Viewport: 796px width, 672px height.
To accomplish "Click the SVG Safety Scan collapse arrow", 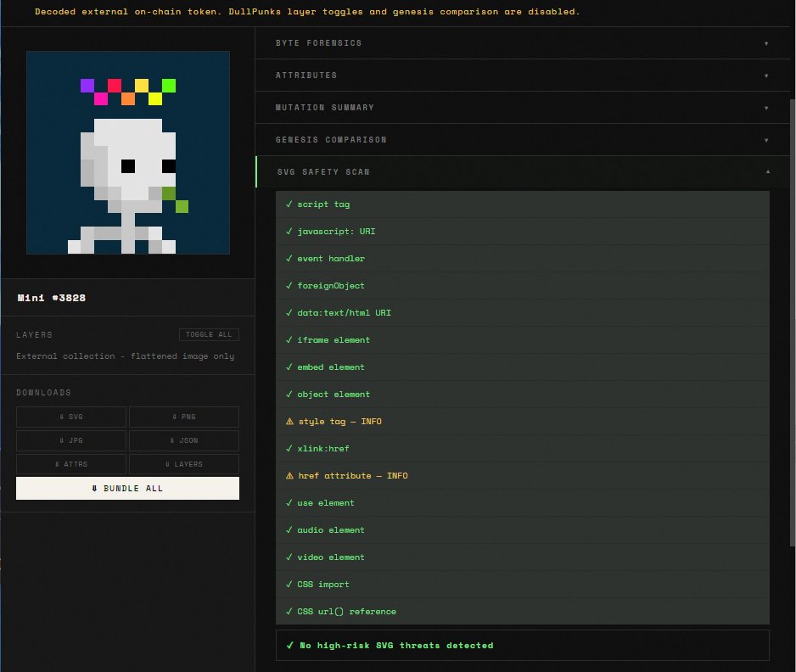I will click(x=767, y=172).
